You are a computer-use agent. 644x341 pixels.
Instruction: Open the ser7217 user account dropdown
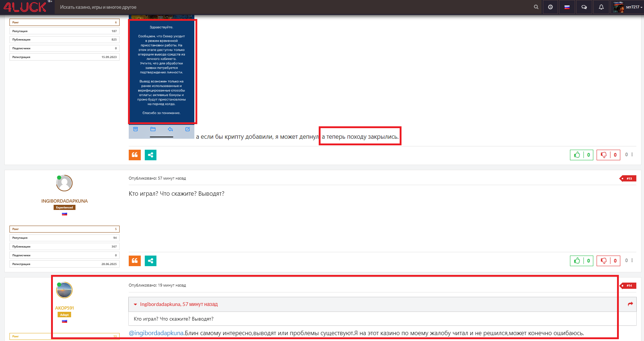(x=628, y=7)
